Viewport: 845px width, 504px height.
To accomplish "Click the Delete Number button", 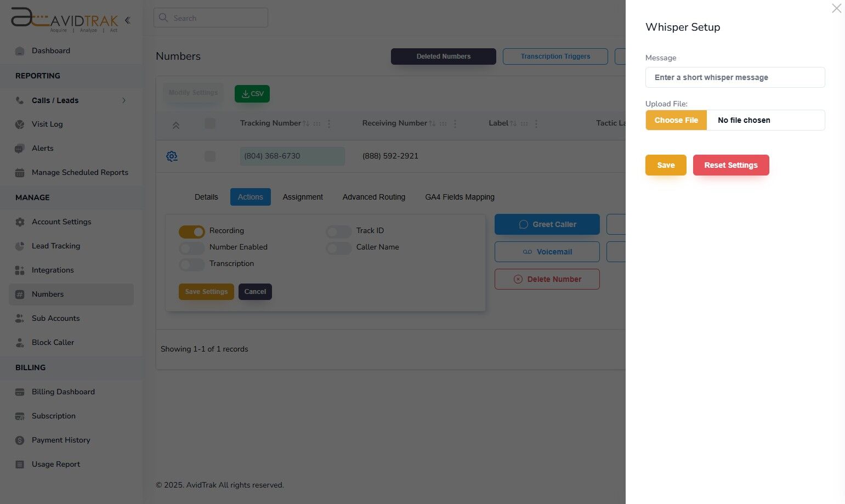I will 547,279.
